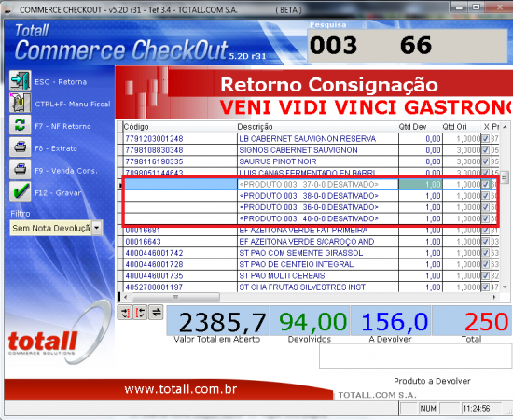This screenshot has width=513, height=420.
Task: Toggle checkbox for ST PAO MULTI CEREAIS row
Action: click(x=486, y=276)
